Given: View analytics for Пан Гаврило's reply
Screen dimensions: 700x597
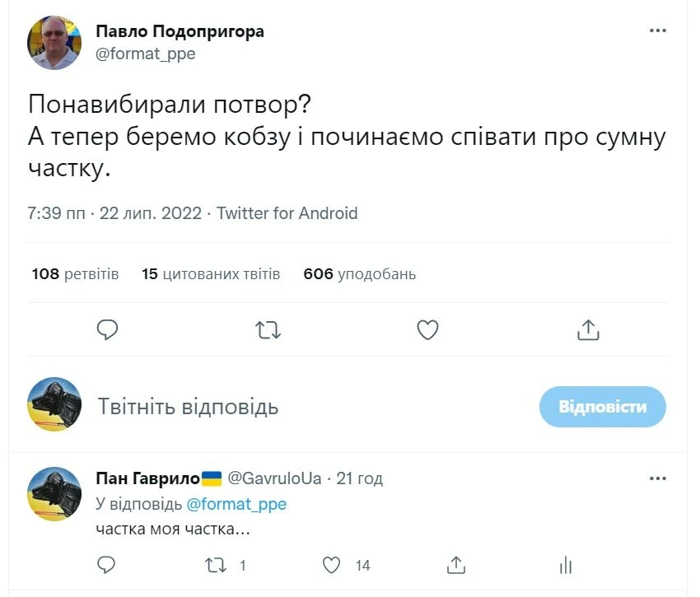Looking at the screenshot, I should click(566, 565).
